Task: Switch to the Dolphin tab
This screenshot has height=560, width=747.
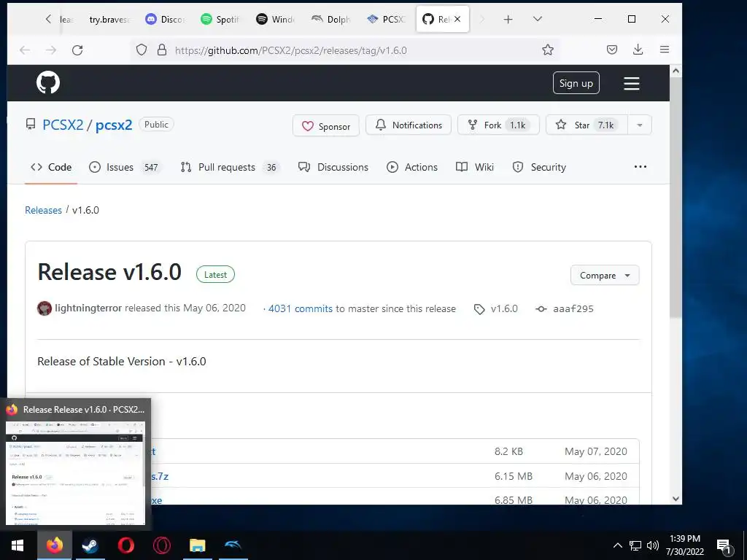Action: tap(331, 19)
